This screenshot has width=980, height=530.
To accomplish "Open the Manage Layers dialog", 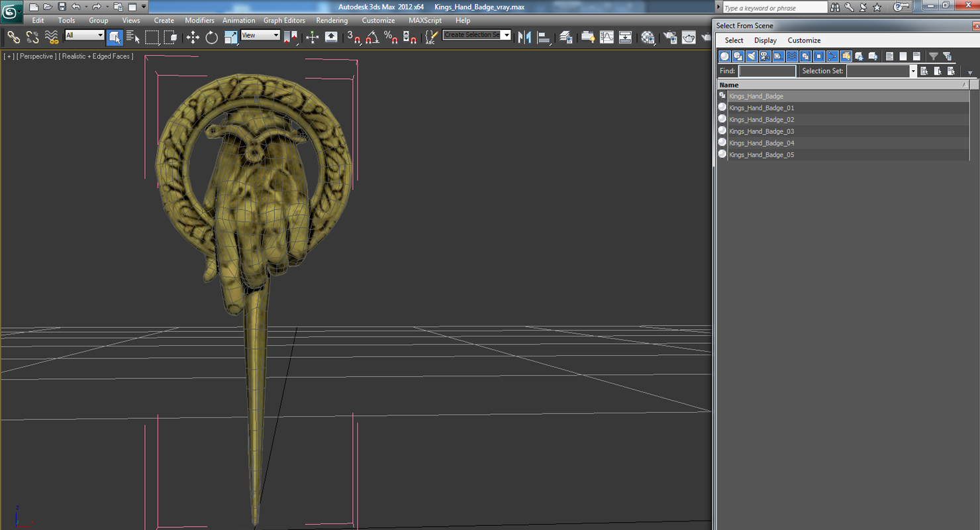I will pos(565,37).
